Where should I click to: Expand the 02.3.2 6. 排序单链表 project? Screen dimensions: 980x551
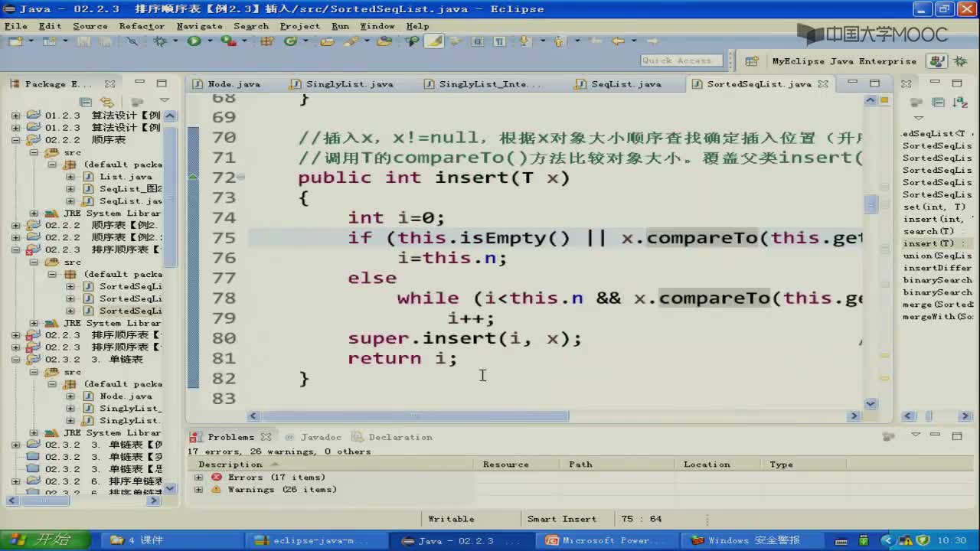click(x=16, y=481)
